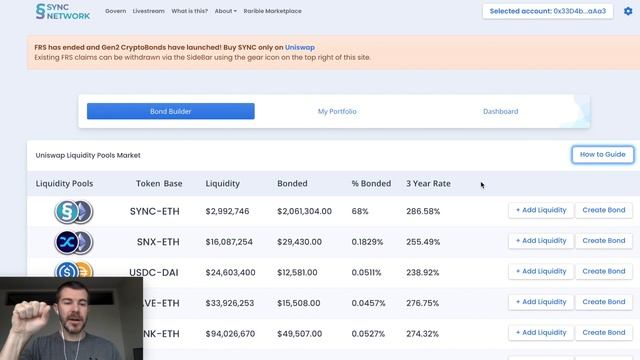This screenshot has height=360, width=640.
Task: Switch to the My Portfolio tab
Action: tap(337, 111)
